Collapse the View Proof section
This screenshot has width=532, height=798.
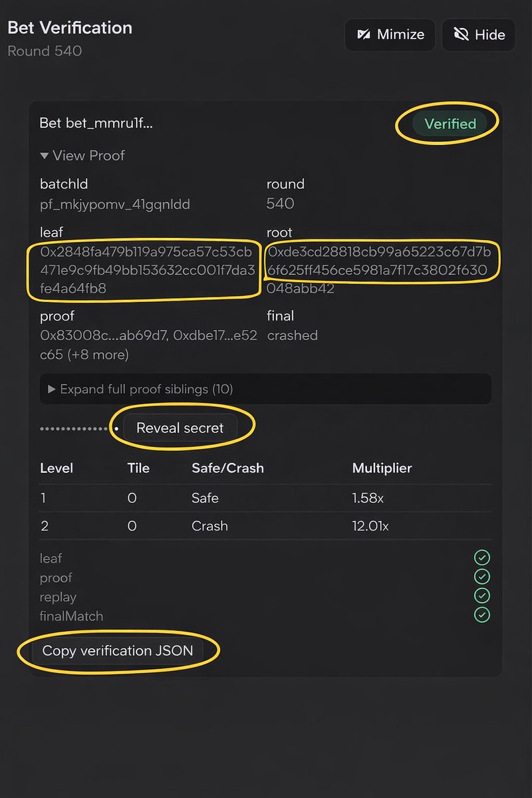82,156
